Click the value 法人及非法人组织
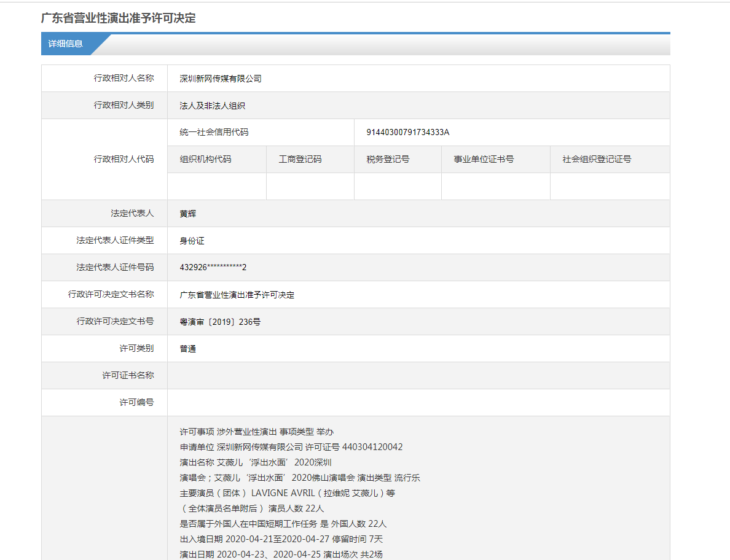 [x=212, y=106]
